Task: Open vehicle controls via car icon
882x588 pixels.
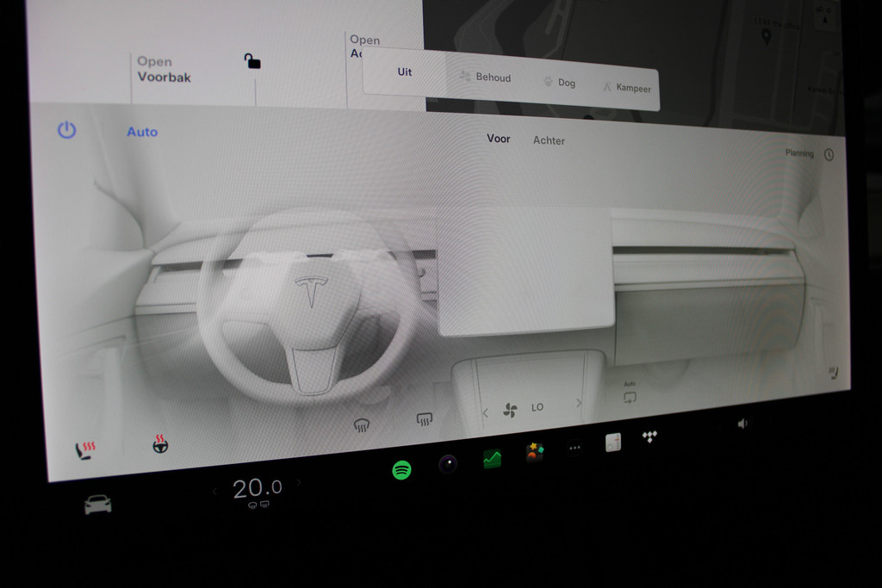Action: [98, 504]
